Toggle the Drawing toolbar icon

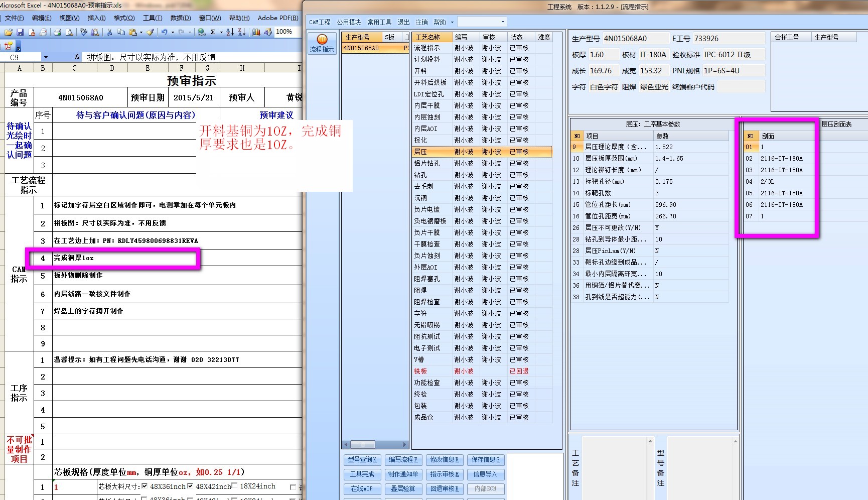click(268, 32)
